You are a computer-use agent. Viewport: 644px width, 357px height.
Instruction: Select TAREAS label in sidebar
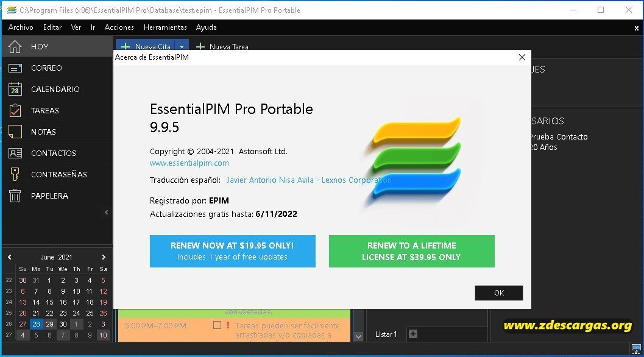point(44,110)
